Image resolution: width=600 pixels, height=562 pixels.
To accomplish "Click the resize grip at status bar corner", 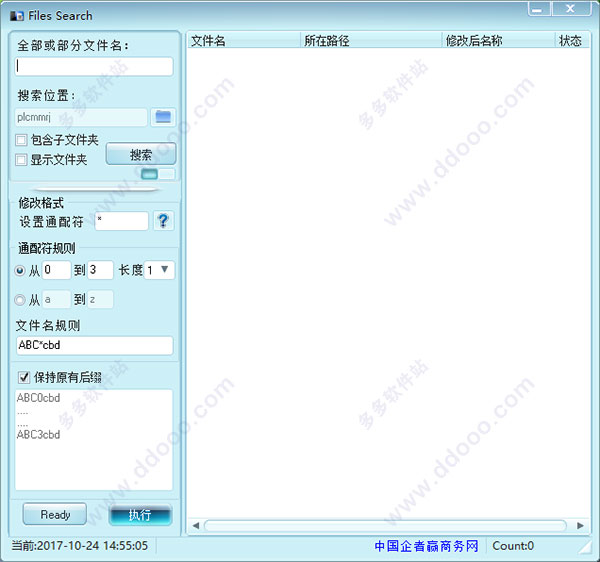I will [x=585, y=547].
